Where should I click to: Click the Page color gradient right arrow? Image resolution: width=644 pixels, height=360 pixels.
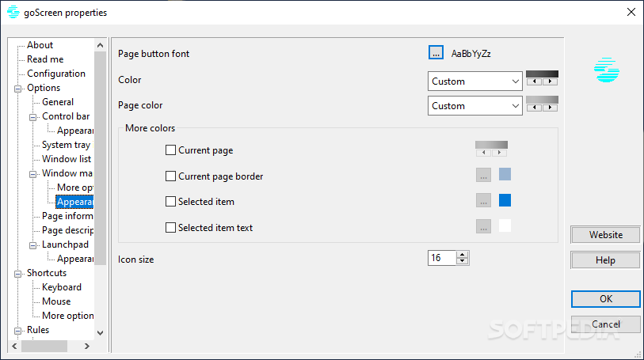click(550, 108)
